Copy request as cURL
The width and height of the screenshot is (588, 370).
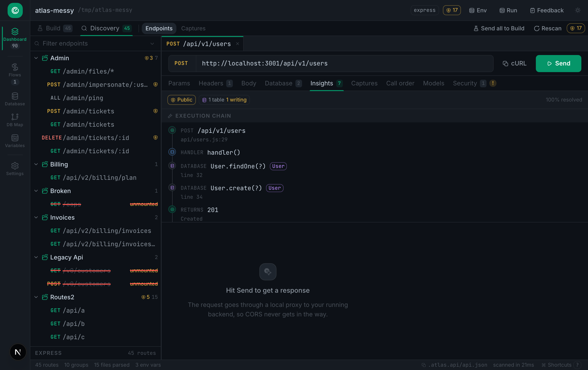(514, 64)
